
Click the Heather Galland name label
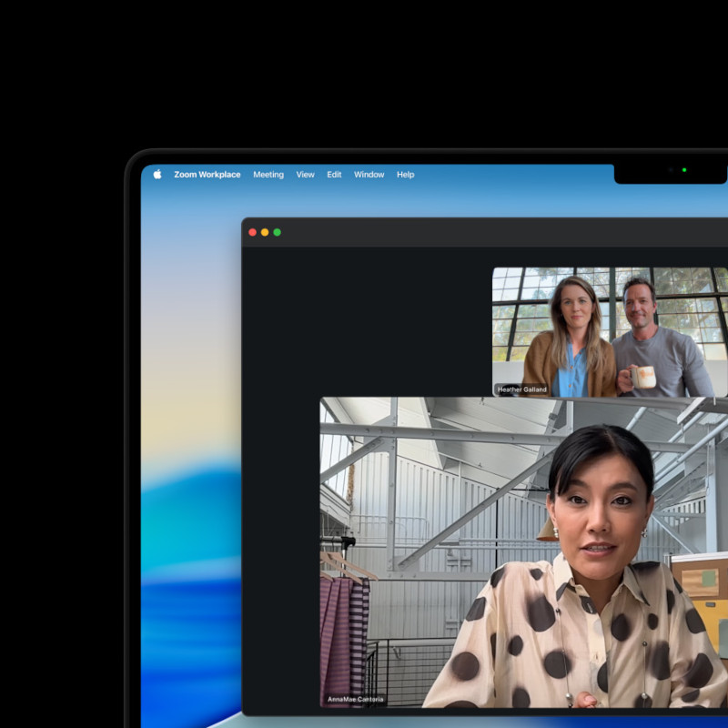(522, 389)
